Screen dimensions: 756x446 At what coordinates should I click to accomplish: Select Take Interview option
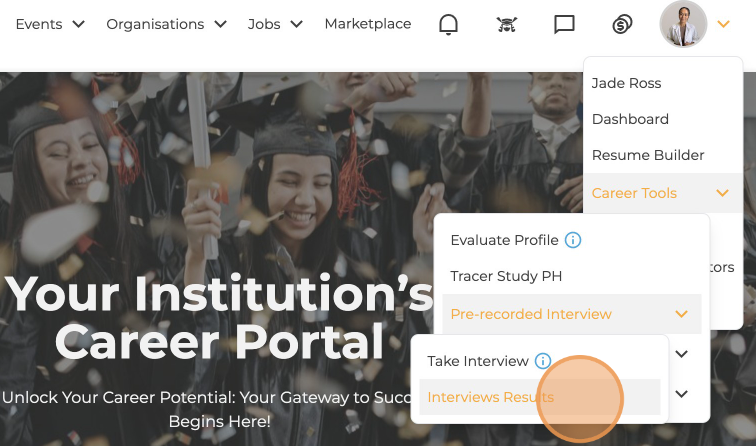478,361
